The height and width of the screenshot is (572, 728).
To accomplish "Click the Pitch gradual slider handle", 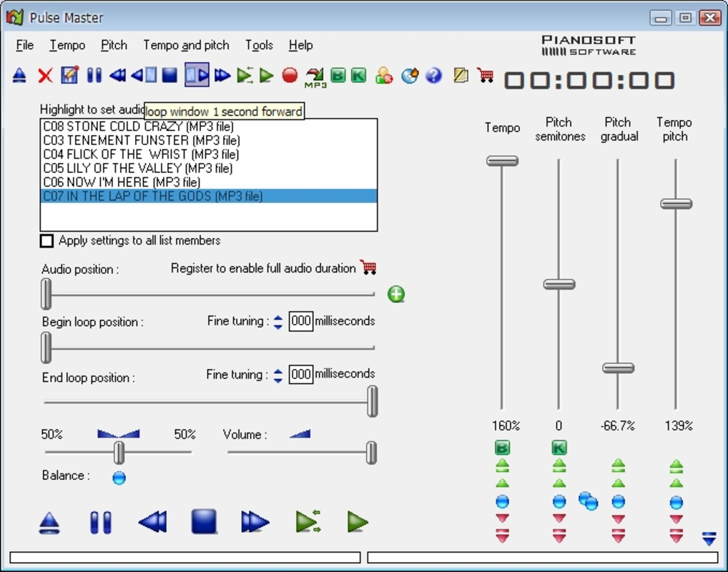I will coord(619,368).
